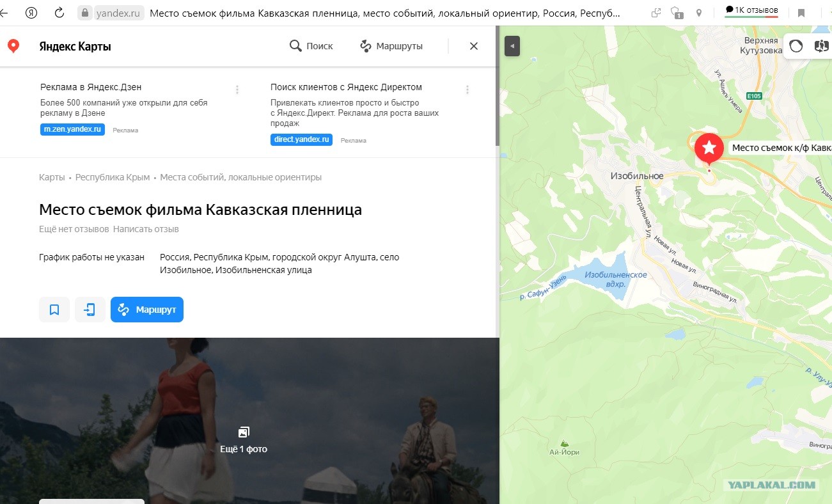Click the Изобильное village label on map
The height and width of the screenshot is (504, 832).
tap(637, 176)
